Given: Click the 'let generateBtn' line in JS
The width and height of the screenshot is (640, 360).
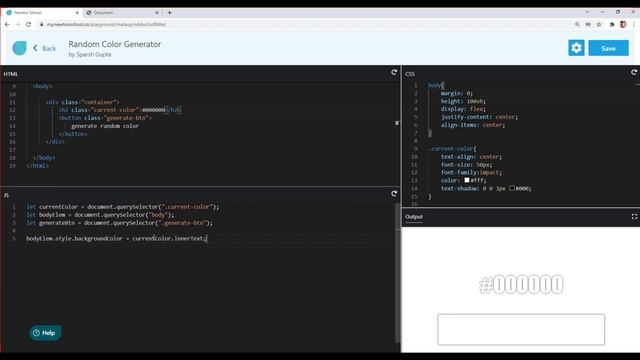Looking at the screenshot, I should 119,223.
